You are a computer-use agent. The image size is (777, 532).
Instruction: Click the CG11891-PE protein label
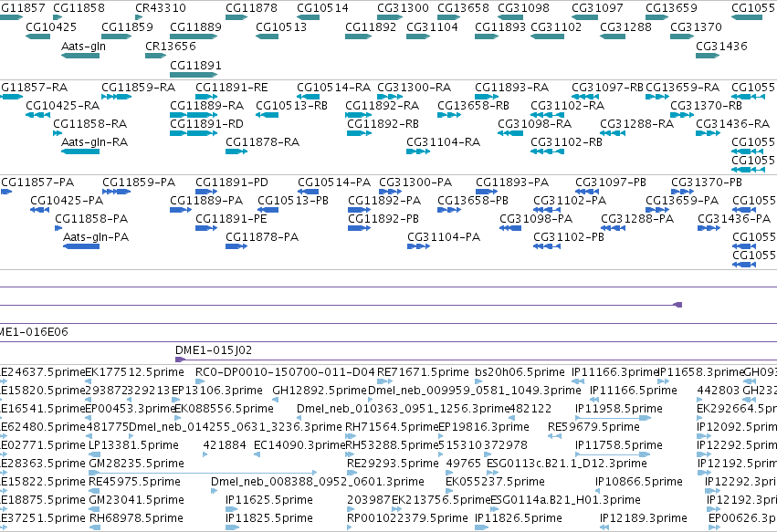[x=231, y=219]
